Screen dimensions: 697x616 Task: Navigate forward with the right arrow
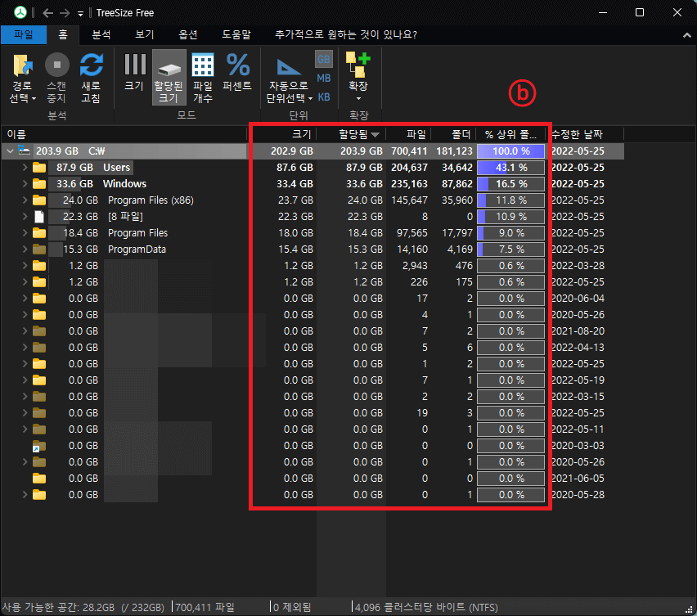click(x=65, y=13)
